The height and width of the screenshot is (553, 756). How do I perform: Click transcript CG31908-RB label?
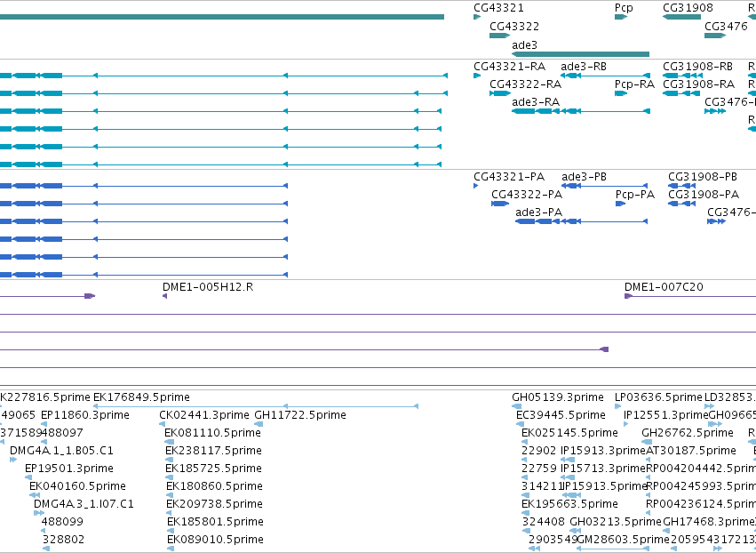coord(697,67)
